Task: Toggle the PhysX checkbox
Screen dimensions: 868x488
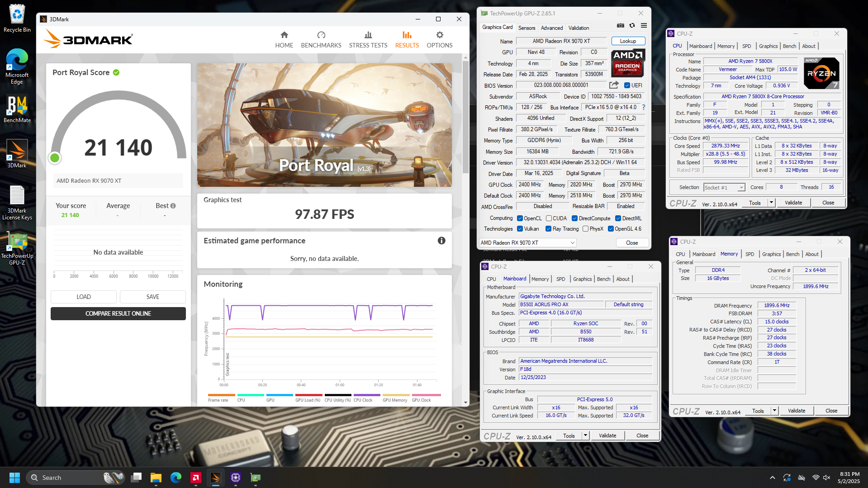Action: click(585, 229)
